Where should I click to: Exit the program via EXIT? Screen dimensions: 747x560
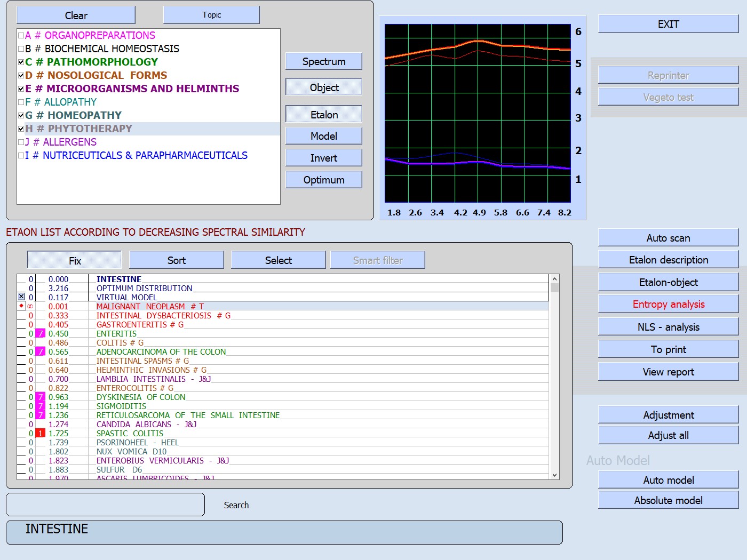[668, 24]
